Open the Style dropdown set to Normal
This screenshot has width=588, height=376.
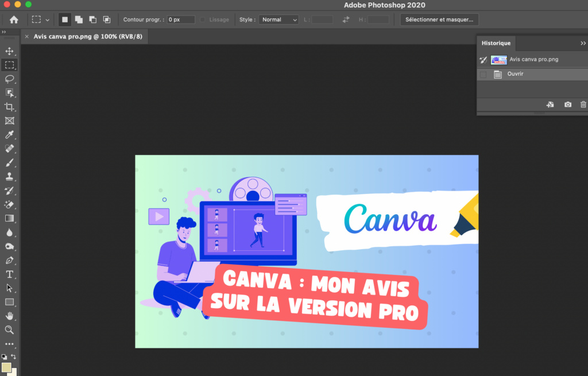(x=278, y=20)
